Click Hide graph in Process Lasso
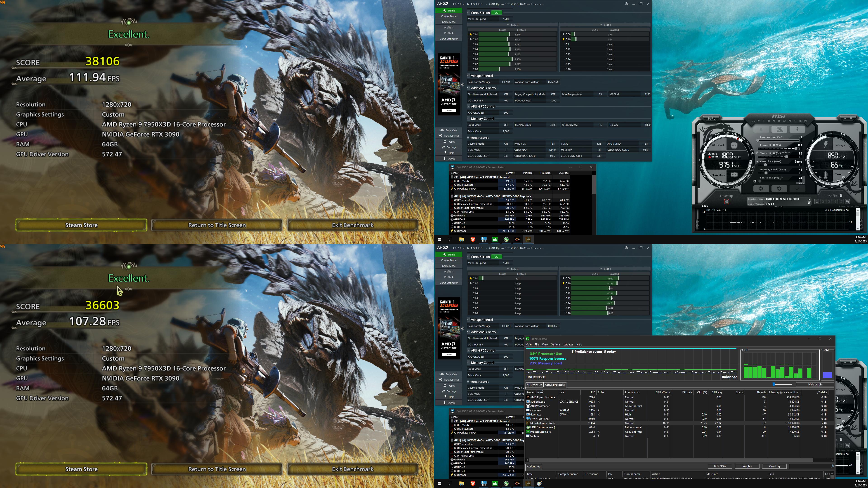 pos(815,384)
